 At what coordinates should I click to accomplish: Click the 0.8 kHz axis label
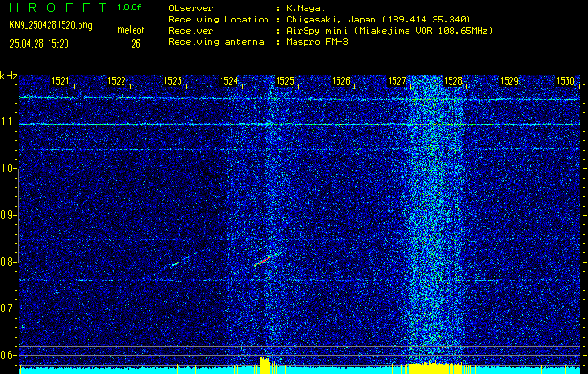tap(7, 262)
